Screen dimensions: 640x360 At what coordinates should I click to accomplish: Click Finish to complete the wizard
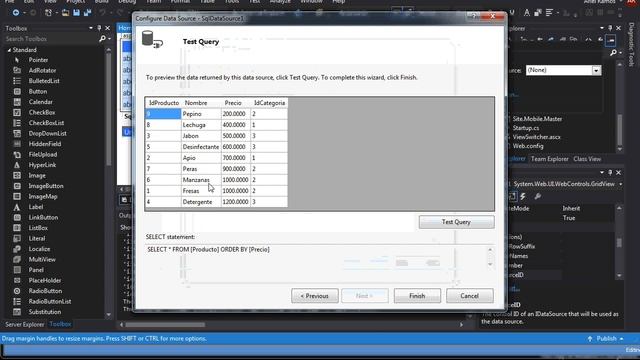click(x=417, y=296)
